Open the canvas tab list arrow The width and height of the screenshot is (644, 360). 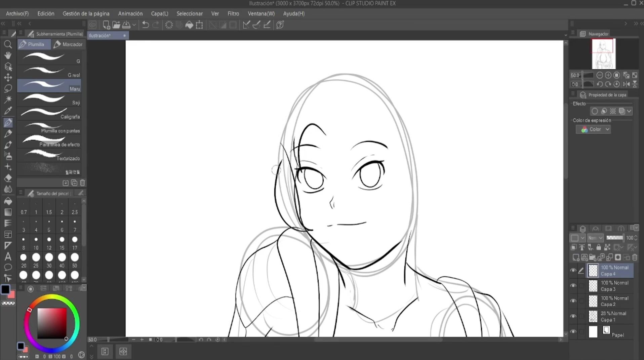(565, 35)
